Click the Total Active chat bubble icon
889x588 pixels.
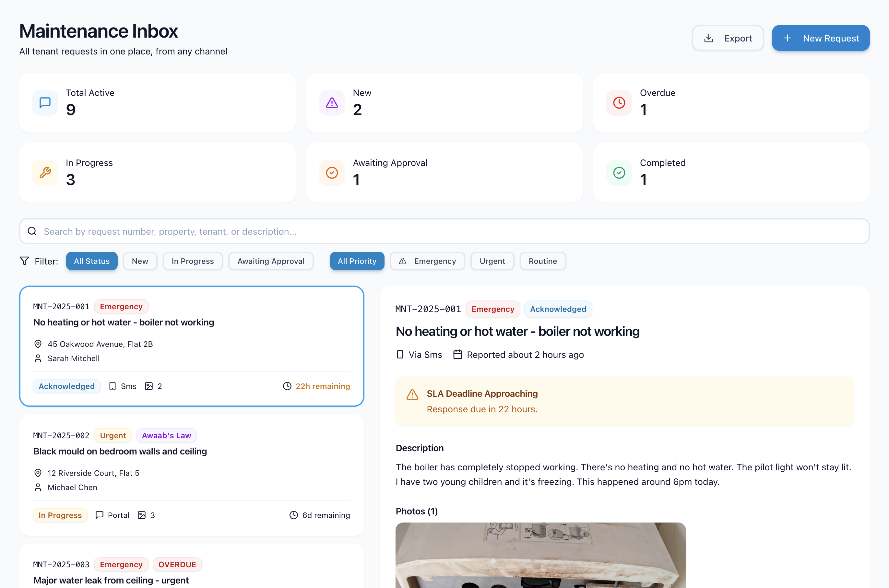click(45, 103)
